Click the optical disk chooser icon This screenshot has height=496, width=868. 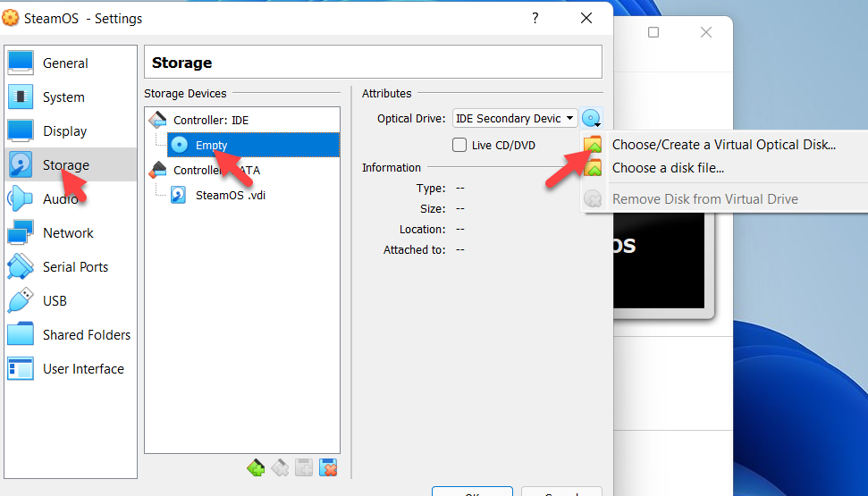coord(592,118)
